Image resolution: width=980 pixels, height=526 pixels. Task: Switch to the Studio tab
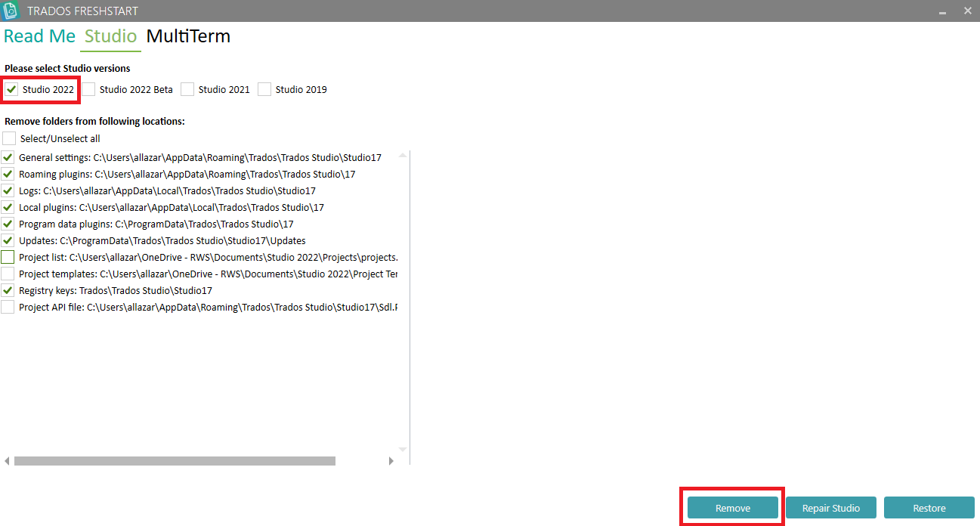point(110,36)
